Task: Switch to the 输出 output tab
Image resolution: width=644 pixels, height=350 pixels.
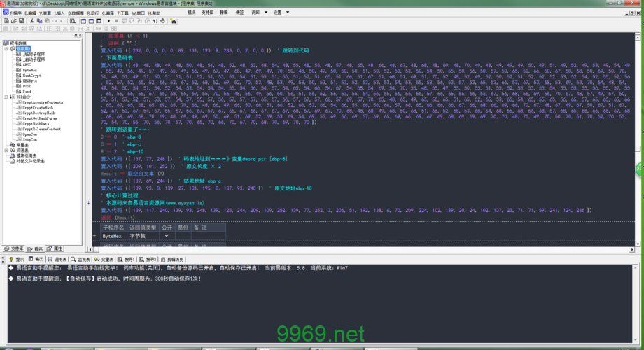Action: [36, 258]
